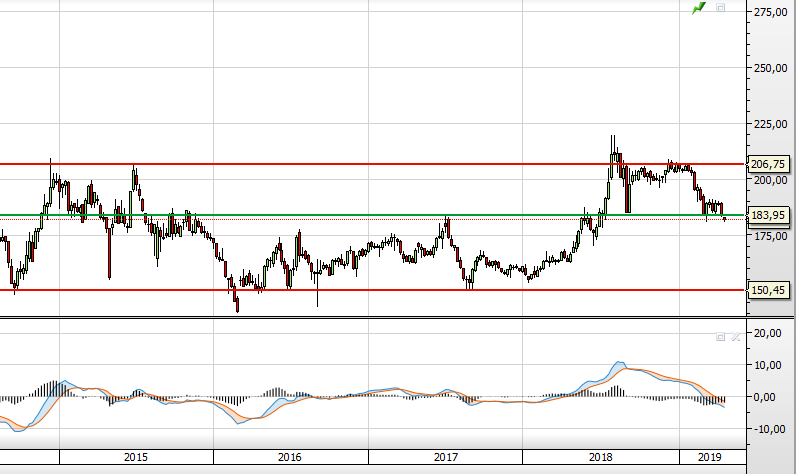Click the 2018 label on time axis

pos(601,457)
